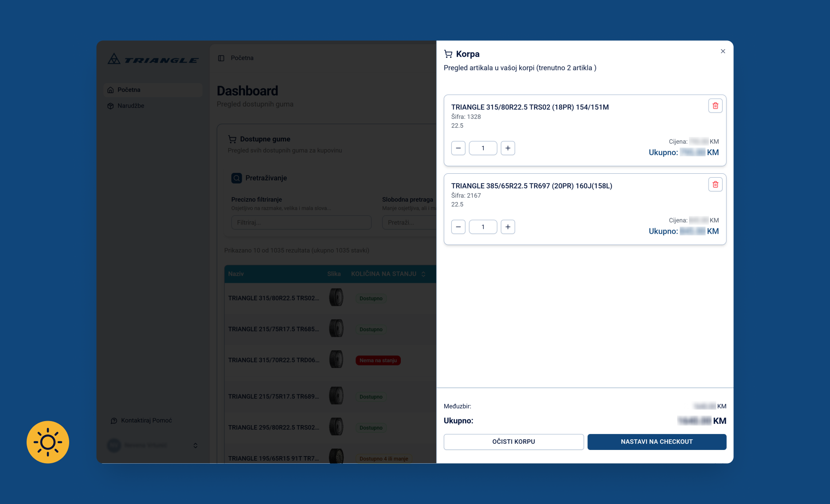Open tire thumbnail for 215/75R17.5 TR685 row
Viewport: 830px width, 504px height.
click(336, 329)
